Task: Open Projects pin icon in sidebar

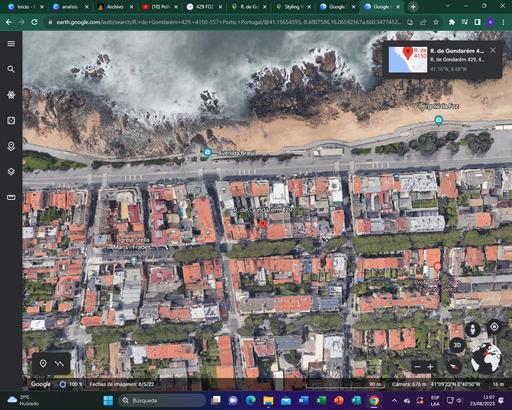Action: (x=11, y=146)
